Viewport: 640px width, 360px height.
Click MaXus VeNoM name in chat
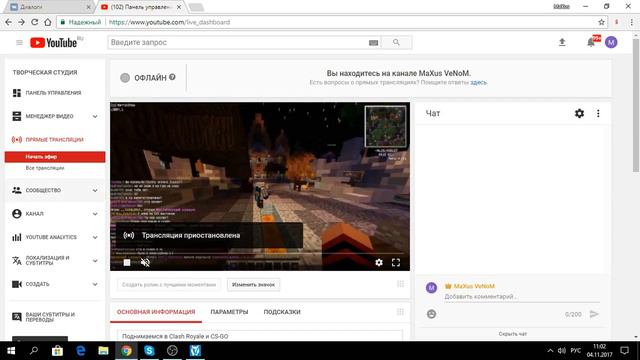pos(474,286)
